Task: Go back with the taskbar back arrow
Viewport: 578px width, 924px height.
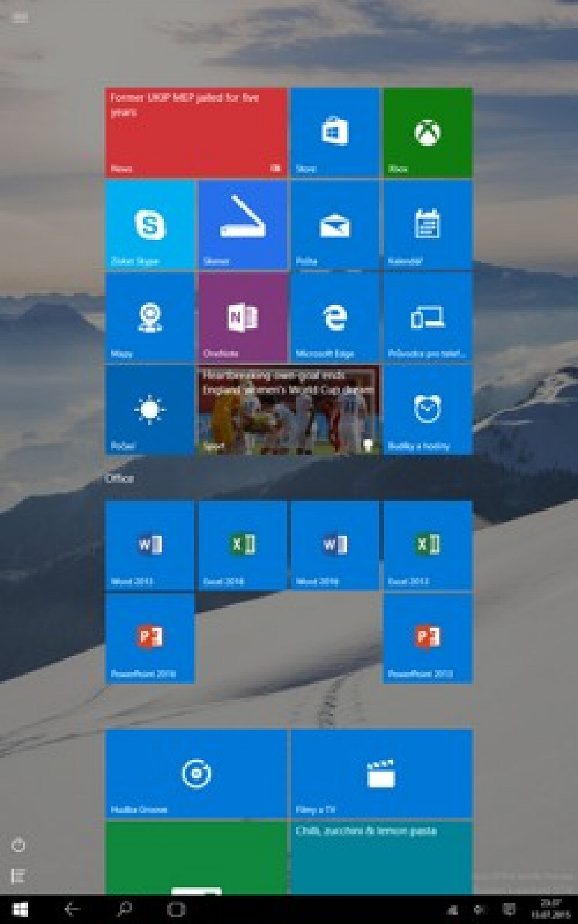Action: pos(72,909)
